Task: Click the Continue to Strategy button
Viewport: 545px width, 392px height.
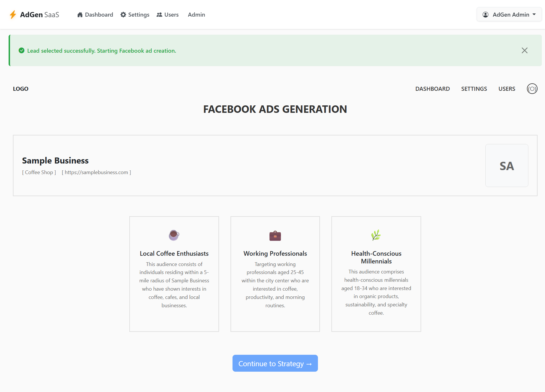Action: [275, 363]
